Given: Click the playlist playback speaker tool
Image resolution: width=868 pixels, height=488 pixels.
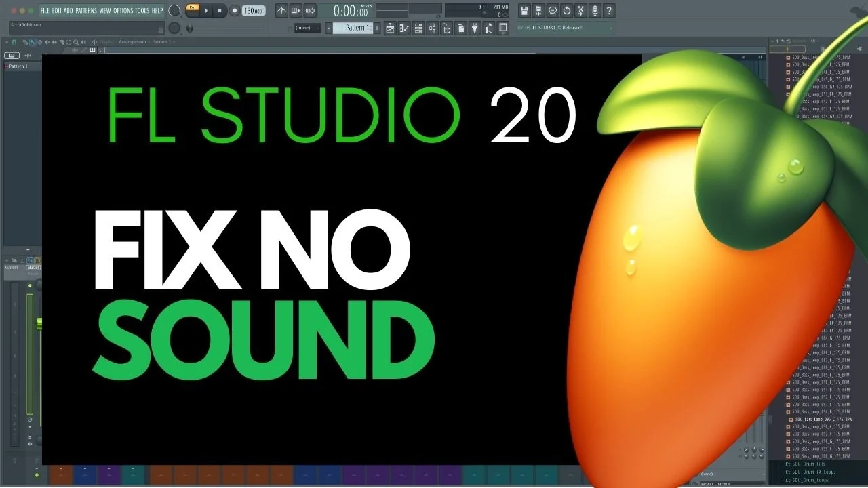Looking at the screenshot, I should pyautogui.click(x=83, y=42).
